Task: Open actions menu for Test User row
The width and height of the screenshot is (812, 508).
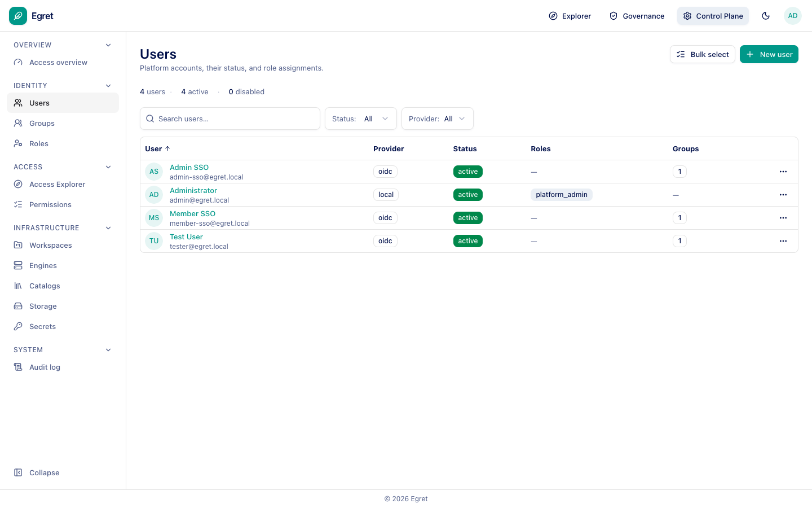Action: [783, 241]
